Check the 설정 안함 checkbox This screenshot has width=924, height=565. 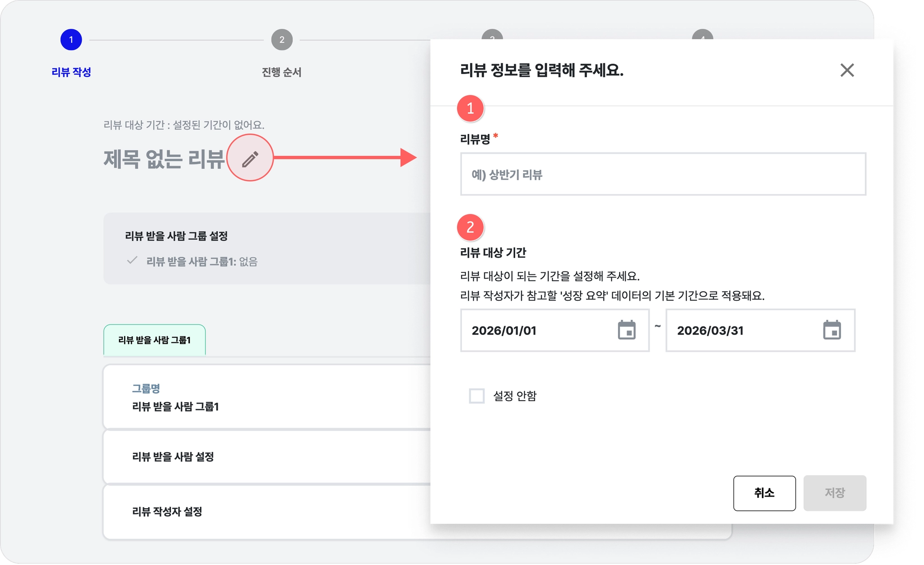(476, 396)
